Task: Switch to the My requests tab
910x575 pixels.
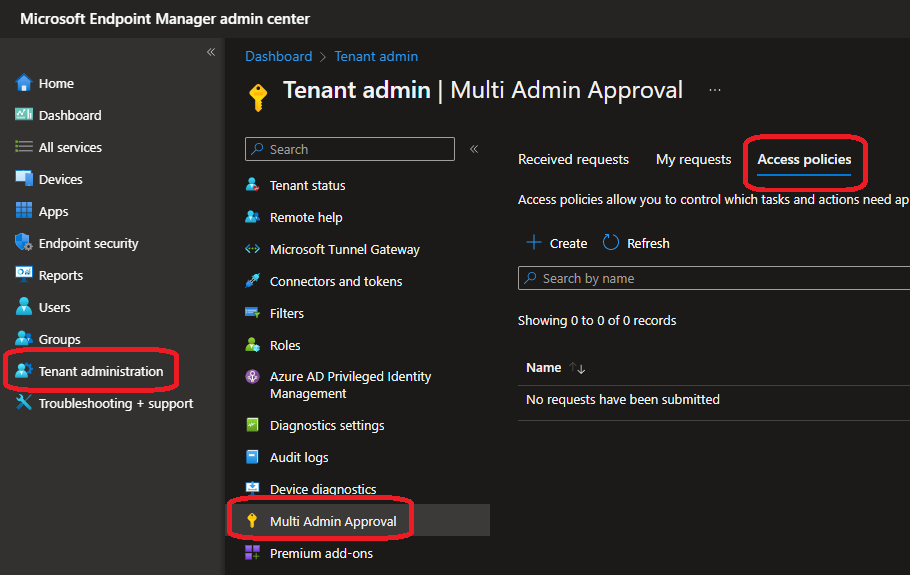Action: click(693, 159)
